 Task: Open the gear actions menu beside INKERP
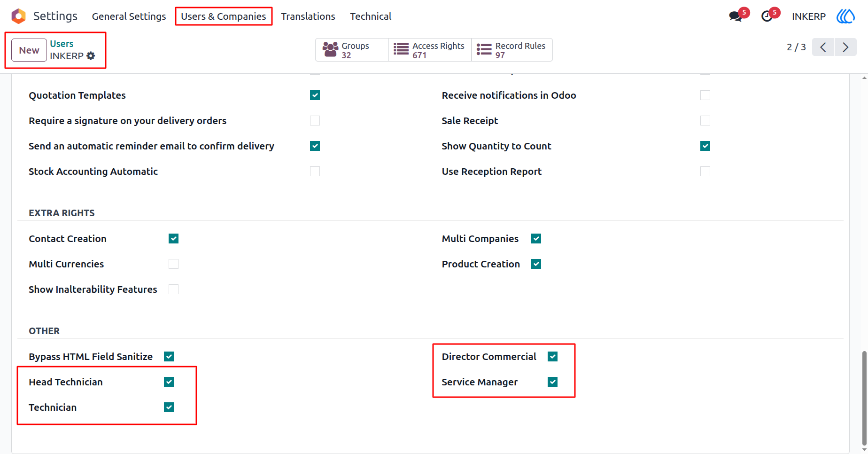91,56
